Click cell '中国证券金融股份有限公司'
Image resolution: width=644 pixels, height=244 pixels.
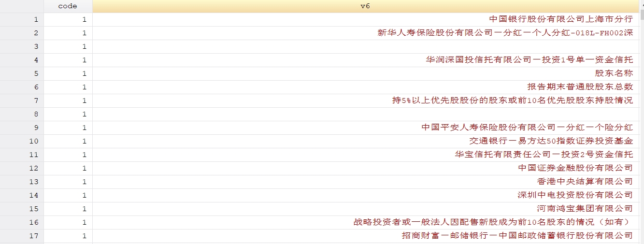pos(366,168)
